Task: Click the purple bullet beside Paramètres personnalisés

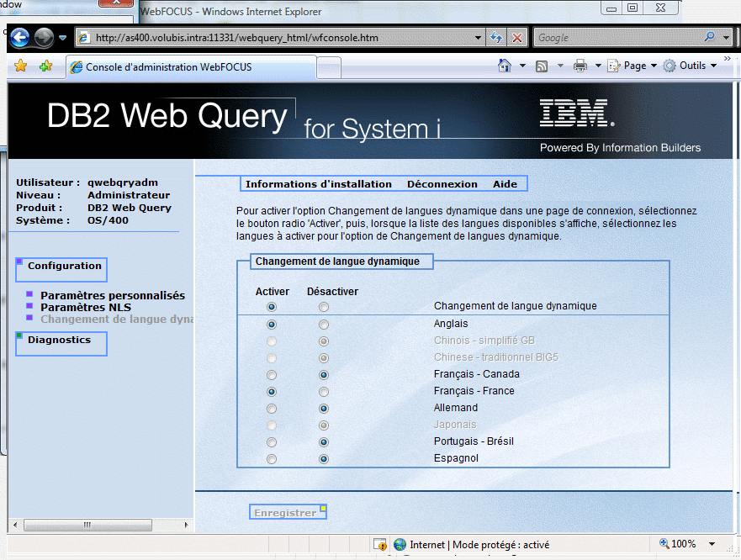Action: click(x=29, y=294)
